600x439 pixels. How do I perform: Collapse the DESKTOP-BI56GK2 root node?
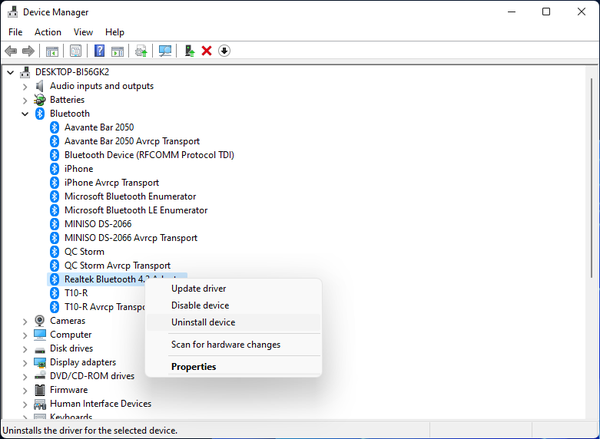point(11,72)
